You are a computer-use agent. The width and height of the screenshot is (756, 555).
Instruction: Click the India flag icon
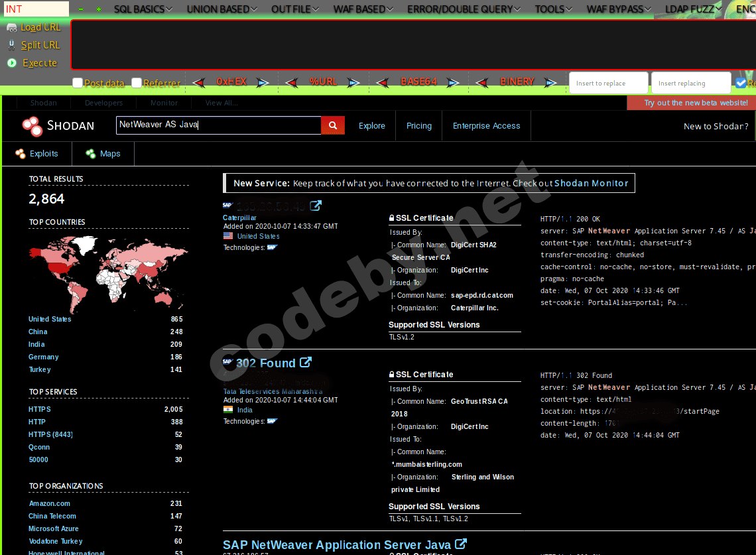tap(228, 409)
